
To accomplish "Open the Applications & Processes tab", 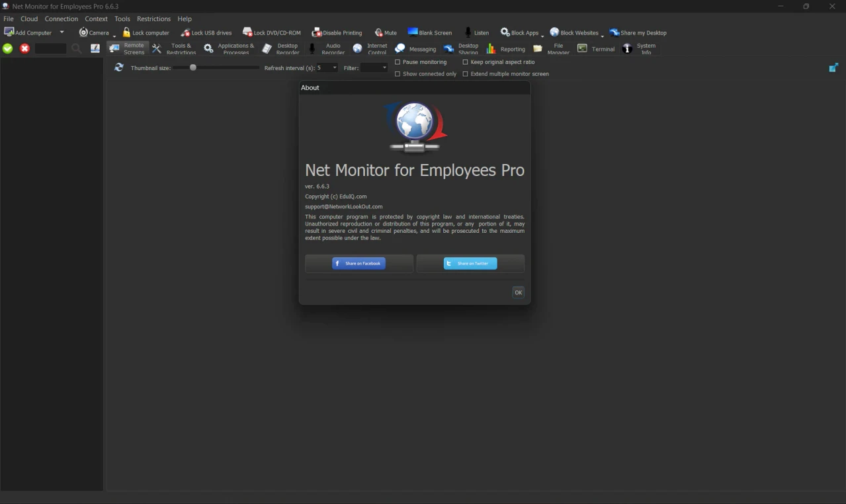I will point(229,48).
